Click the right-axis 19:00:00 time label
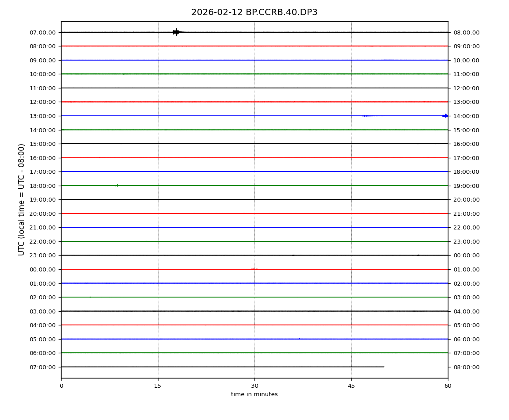The height and width of the screenshot is (420, 509). (466, 186)
